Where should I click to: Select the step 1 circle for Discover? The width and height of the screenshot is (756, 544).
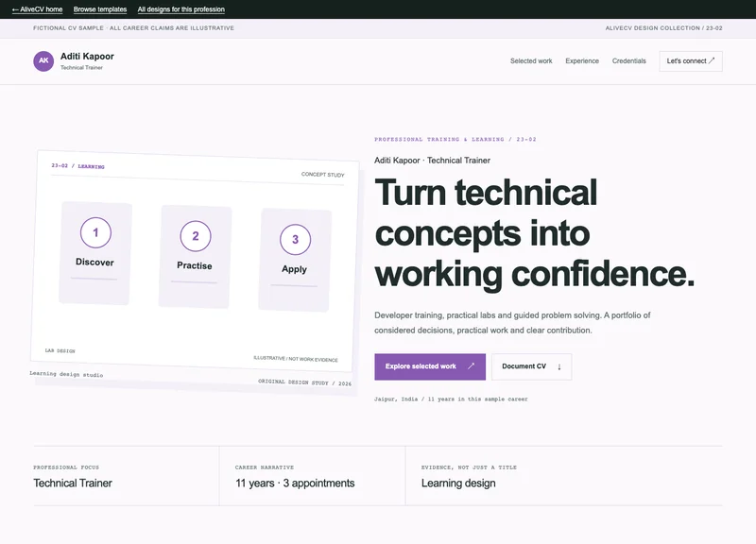pyautogui.click(x=95, y=232)
